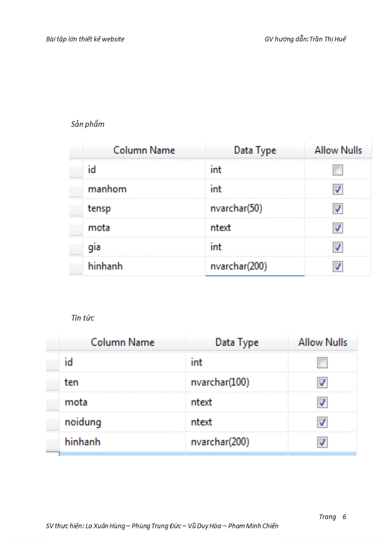Select row header box beside manhom row
392x540 pixels.
pyautogui.click(x=75, y=189)
